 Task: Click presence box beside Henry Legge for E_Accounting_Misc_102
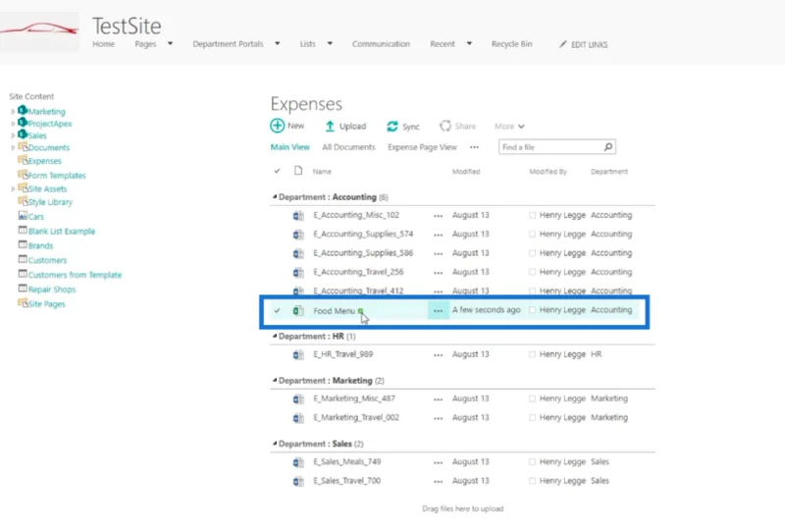tap(532, 215)
